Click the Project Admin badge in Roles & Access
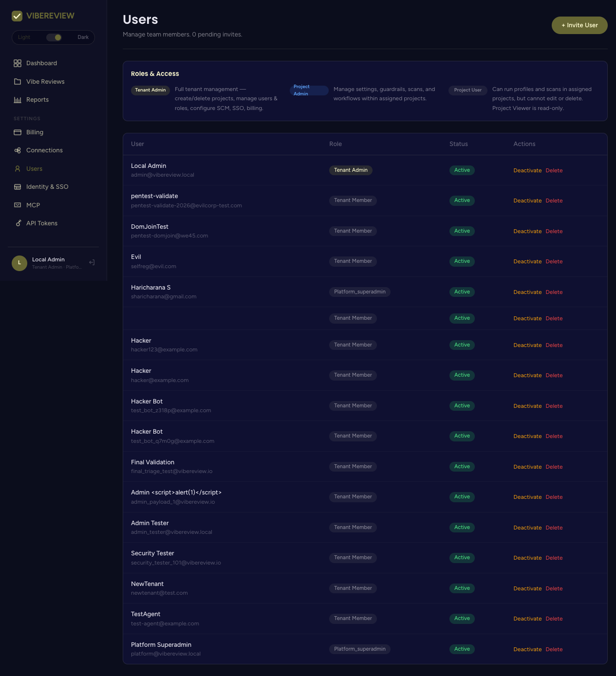 [309, 91]
